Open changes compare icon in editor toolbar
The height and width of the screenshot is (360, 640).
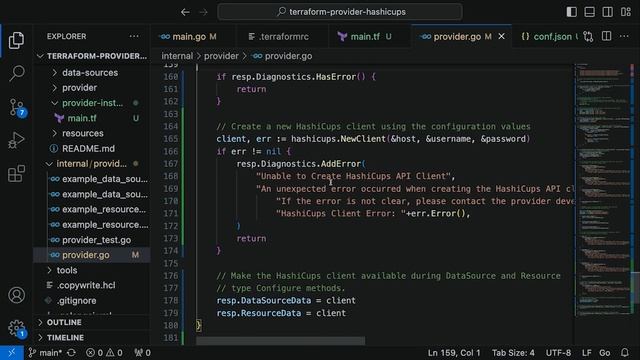[588, 36]
